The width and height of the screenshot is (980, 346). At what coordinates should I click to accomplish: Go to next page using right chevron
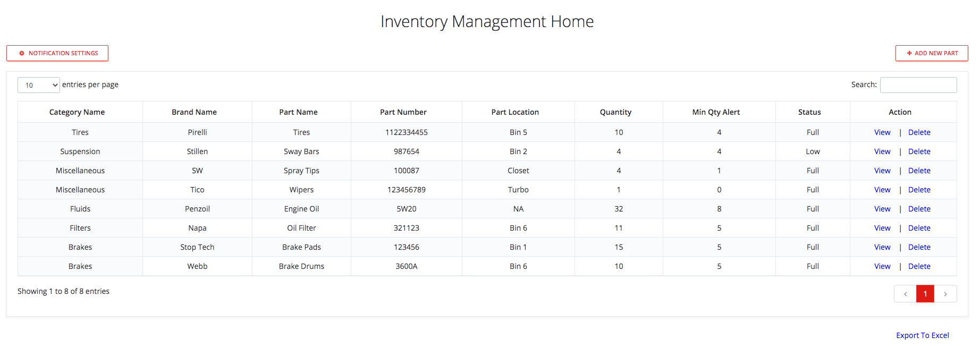pos(945,294)
